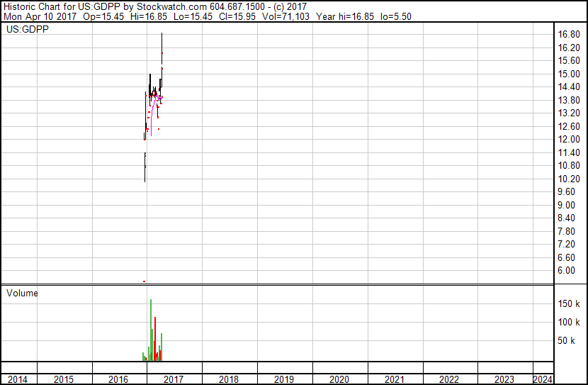Click the Vol=71,103 volume value

pos(285,16)
